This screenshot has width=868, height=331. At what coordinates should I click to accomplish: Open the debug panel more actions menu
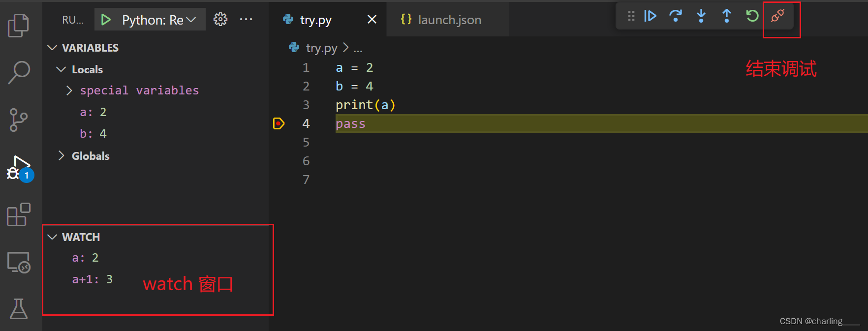246,19
